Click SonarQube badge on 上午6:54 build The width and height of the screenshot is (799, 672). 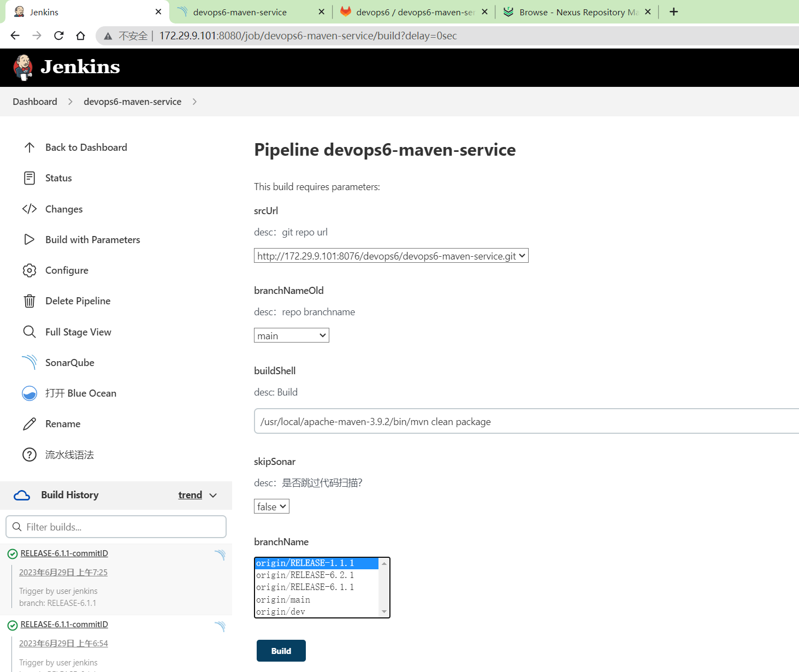(x=220, y=626)
